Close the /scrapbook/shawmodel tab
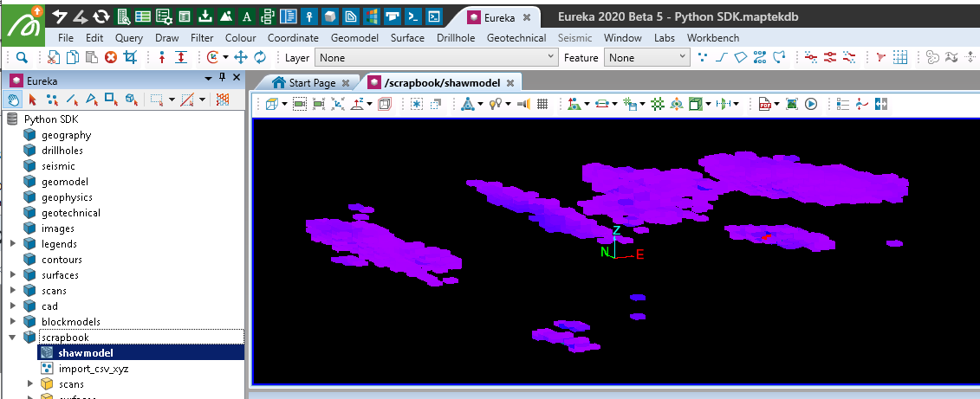980x399 pixels. pos(510,82)
